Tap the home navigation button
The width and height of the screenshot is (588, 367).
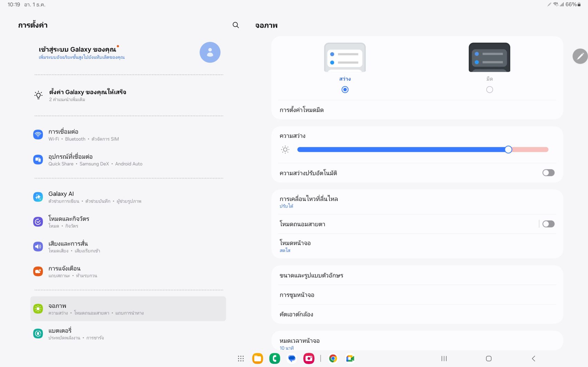pyautogui.click(x=489, y=359)
